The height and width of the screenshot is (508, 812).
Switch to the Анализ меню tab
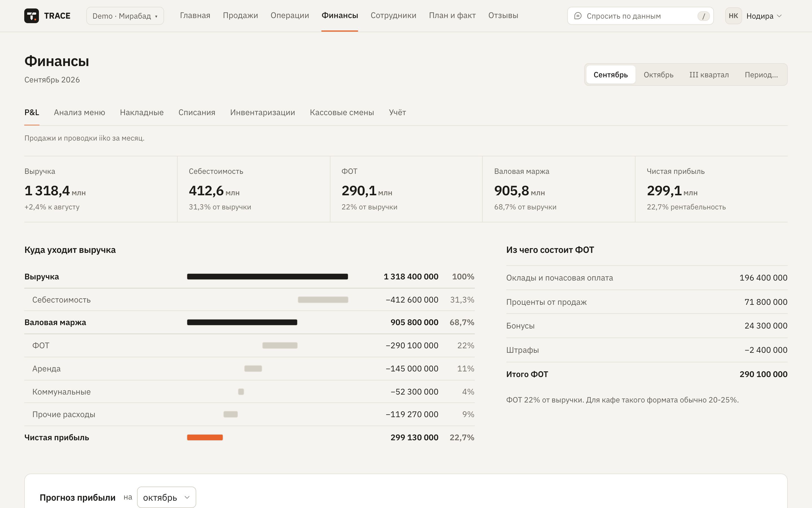80,112
